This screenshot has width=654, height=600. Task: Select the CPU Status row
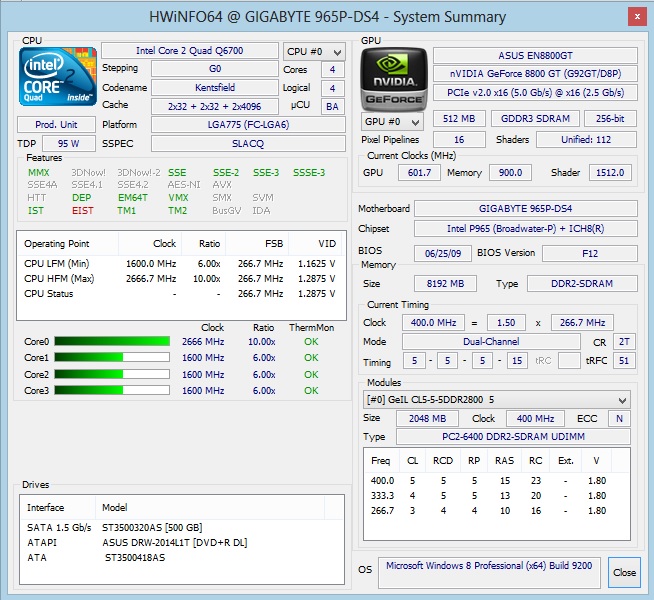click(x=180, y=294)
